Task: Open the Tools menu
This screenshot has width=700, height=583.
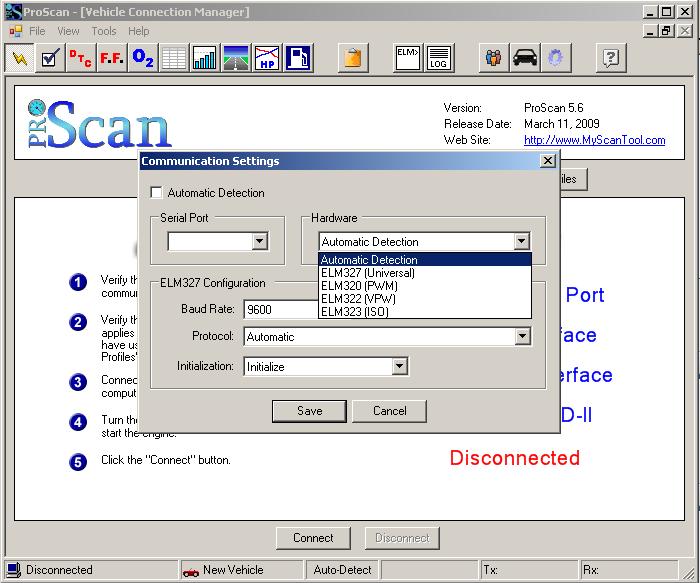Action: coord(104,31)
